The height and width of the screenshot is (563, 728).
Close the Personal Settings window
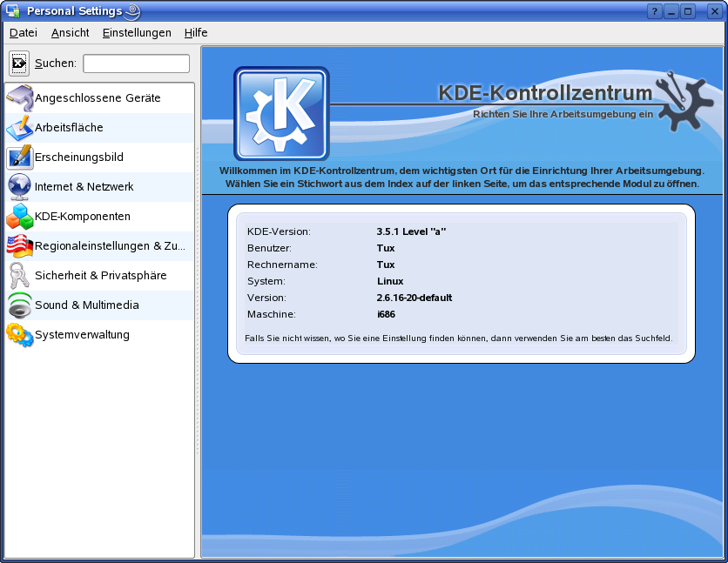714,11
